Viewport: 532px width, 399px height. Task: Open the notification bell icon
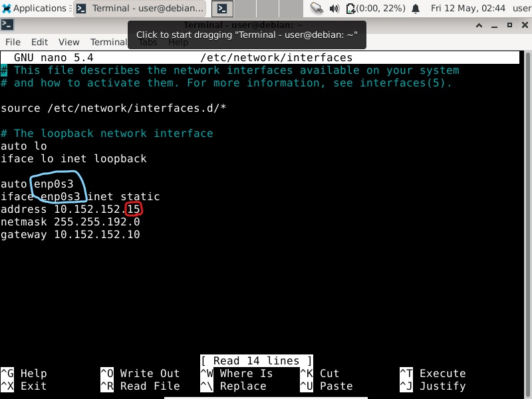click(416, 9)
